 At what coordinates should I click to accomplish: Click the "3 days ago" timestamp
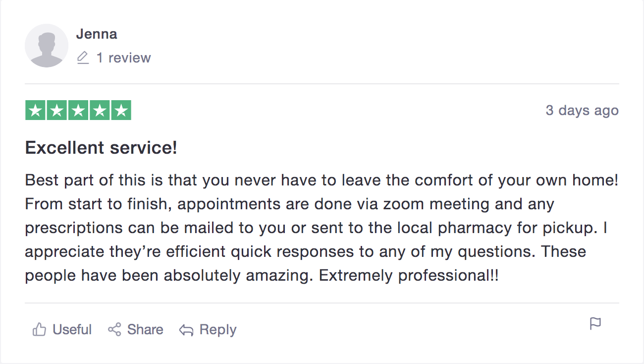tap(582, 110)
